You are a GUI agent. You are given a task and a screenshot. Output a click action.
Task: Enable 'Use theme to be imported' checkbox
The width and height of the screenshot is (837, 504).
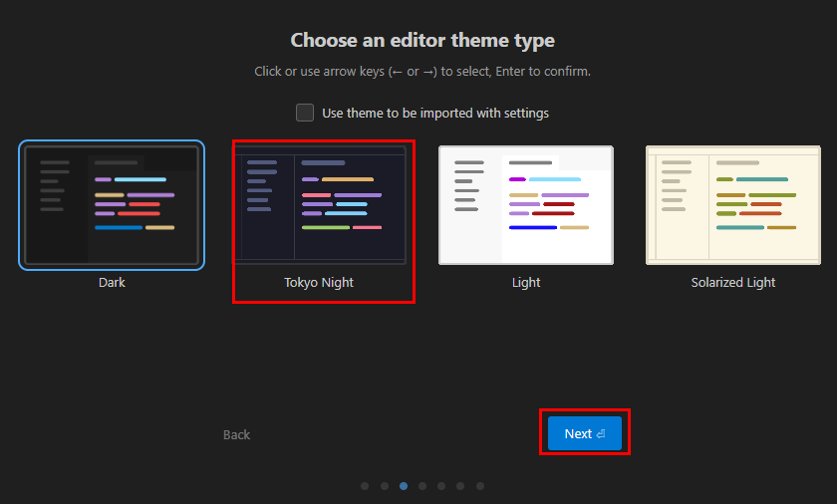click(x=305, y=113)
